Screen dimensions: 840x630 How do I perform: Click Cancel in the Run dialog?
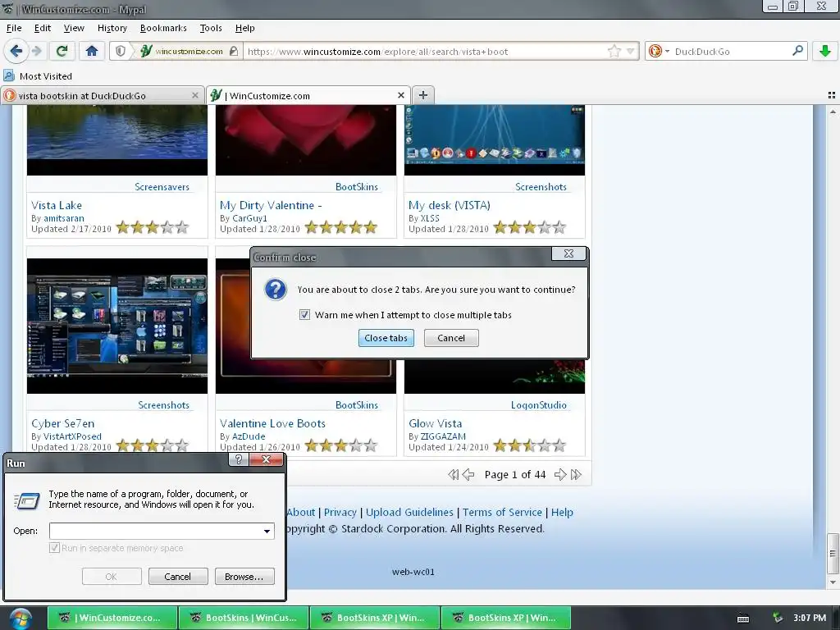pyautogui.click(x=177, y=577)
